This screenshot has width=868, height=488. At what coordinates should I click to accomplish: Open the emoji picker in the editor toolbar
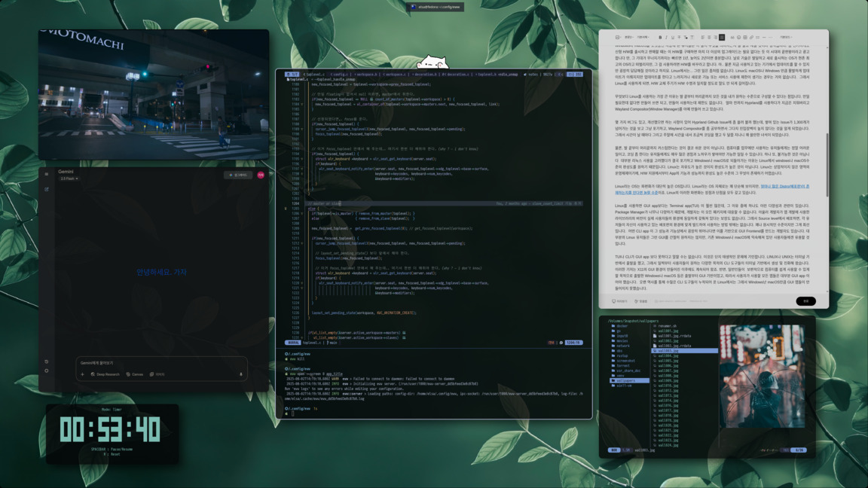pos(738,38)
